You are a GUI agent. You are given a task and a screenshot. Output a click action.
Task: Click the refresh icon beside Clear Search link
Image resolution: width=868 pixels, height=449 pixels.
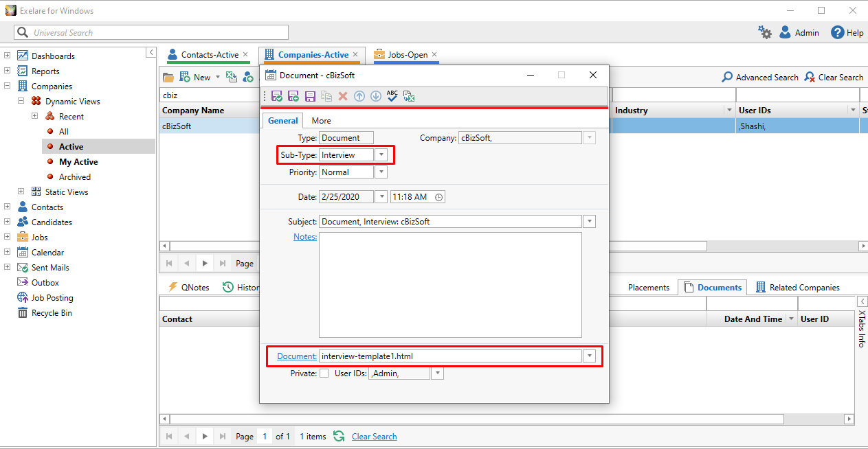[x=339, y=436]
